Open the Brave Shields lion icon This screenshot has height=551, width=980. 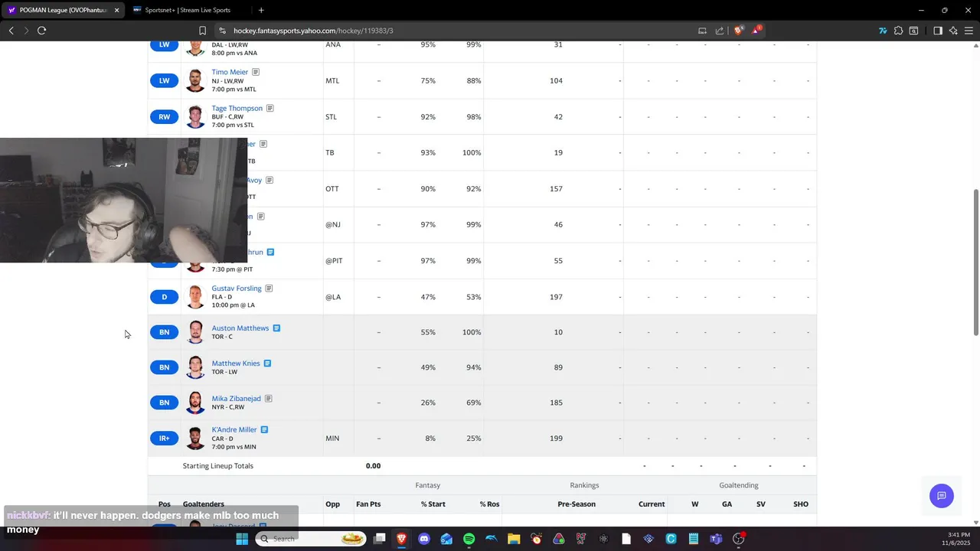point(738,31)
